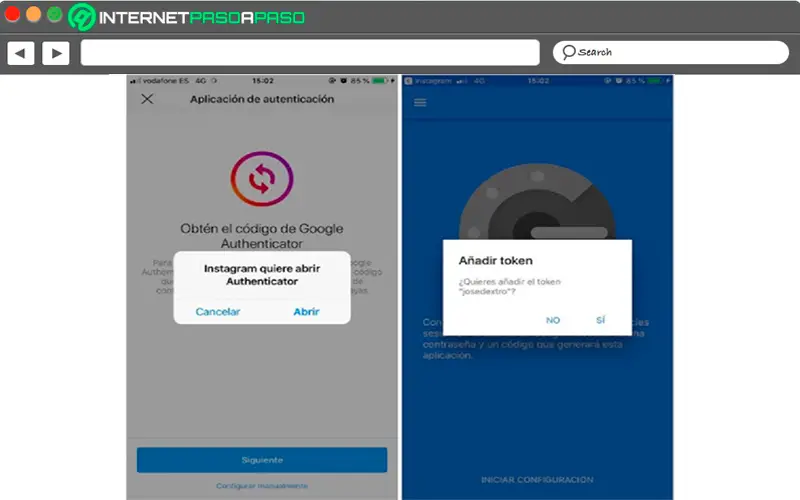Click the orange window minimize dot
Image resolution: width=800 pixels, height=500 pixels.
tap(34, 14)
